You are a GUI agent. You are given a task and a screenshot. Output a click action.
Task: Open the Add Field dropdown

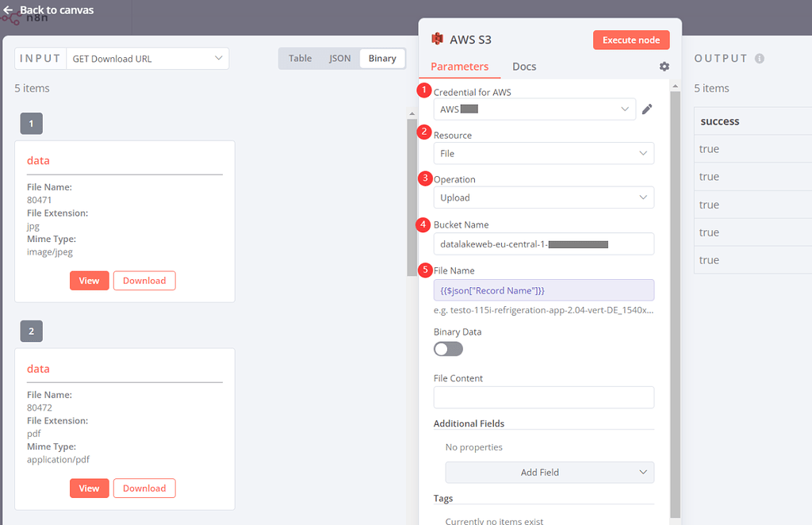pos(550,472)
